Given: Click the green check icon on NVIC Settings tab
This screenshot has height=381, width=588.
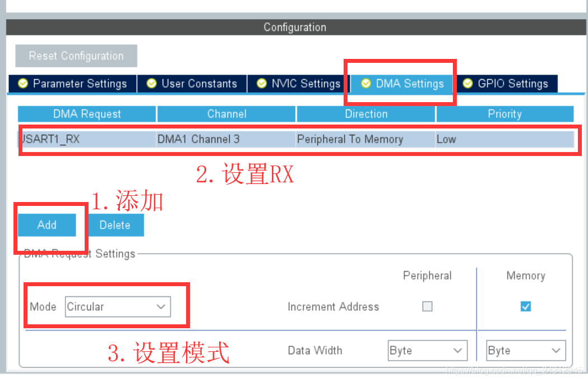Looking at the screenshot, I should pos(261,83).
